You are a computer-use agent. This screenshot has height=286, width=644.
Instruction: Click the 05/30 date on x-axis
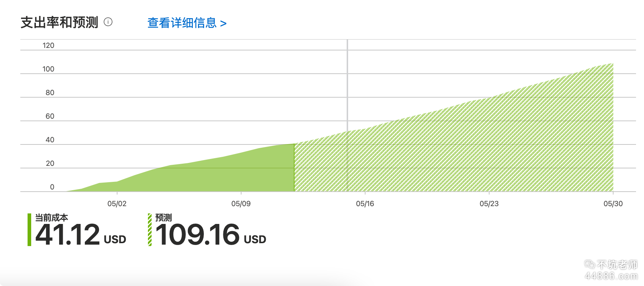(x=613, y=204)
